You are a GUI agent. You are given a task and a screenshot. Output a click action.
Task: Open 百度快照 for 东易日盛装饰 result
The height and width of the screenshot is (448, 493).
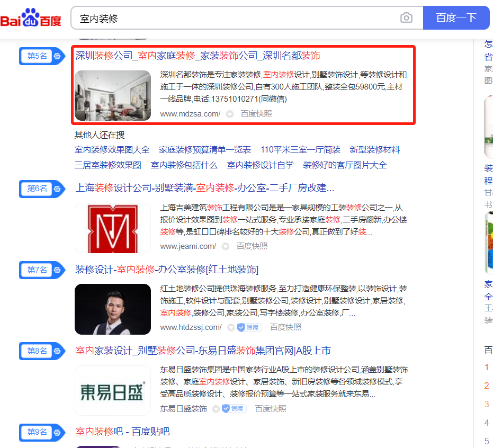pyautogui.click(x=271, y=409)
